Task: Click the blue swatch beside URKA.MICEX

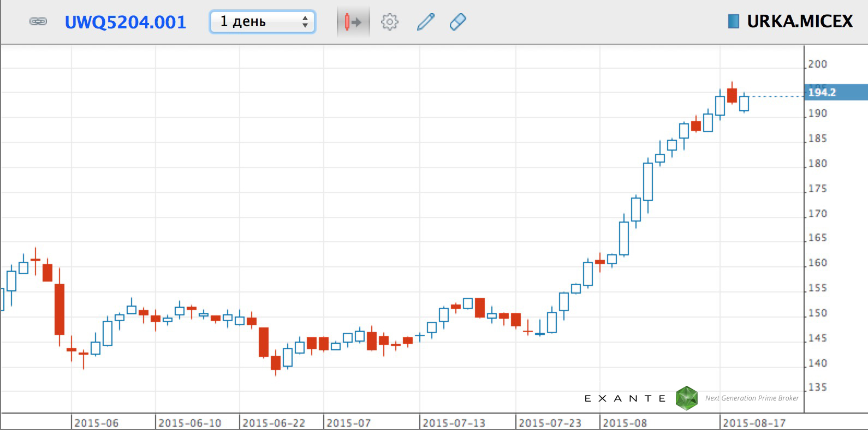Action: [x=734, y=21]
